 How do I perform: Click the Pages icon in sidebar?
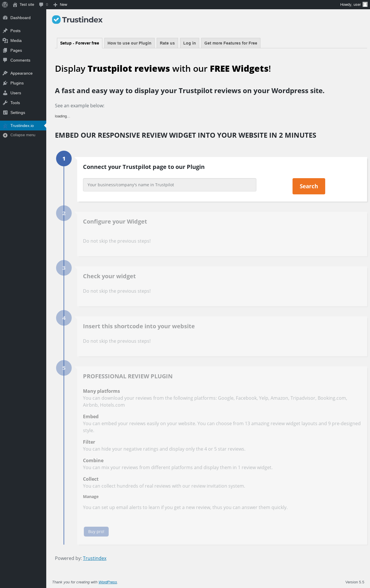tap(5, 50)
